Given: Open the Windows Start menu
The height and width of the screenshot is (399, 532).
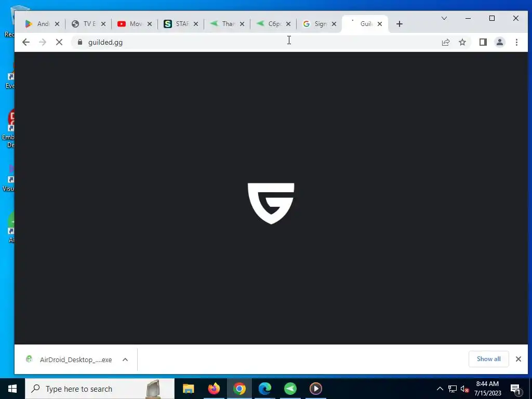Looking at the screenshot, I should click(x=12, y=389).
